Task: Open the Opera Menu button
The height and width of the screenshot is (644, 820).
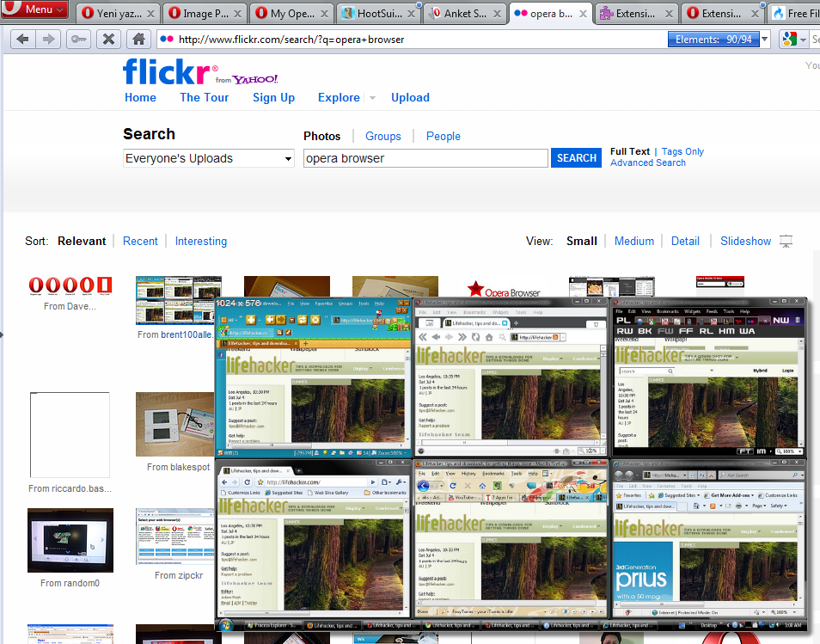Action: pyautogui.click(x=34, y=9)
